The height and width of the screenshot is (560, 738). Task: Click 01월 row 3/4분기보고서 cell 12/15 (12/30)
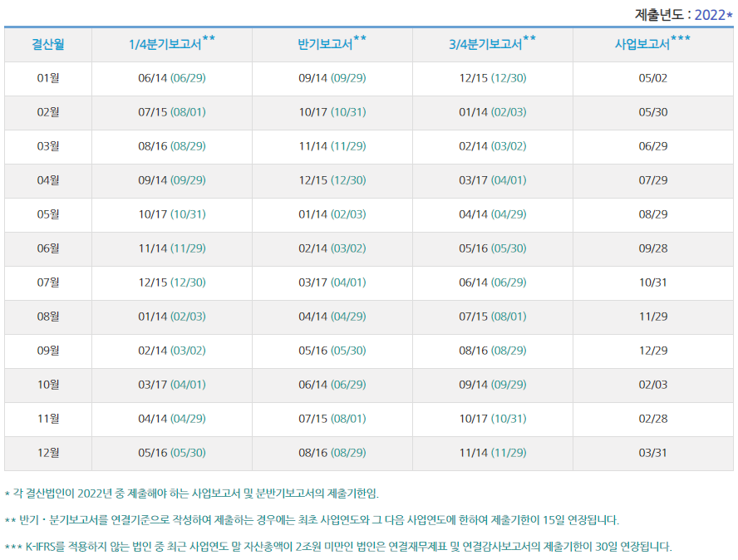(x=492, y=78)
